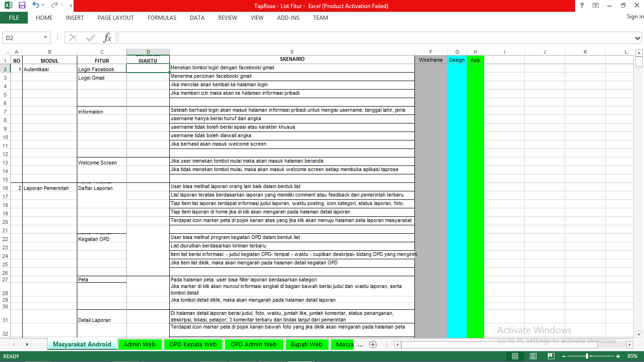The height and width of the screenshot is (362, 644).
Task: Click the cyan Design header cell
Action: pyautogui.click(x=457, y=60)
